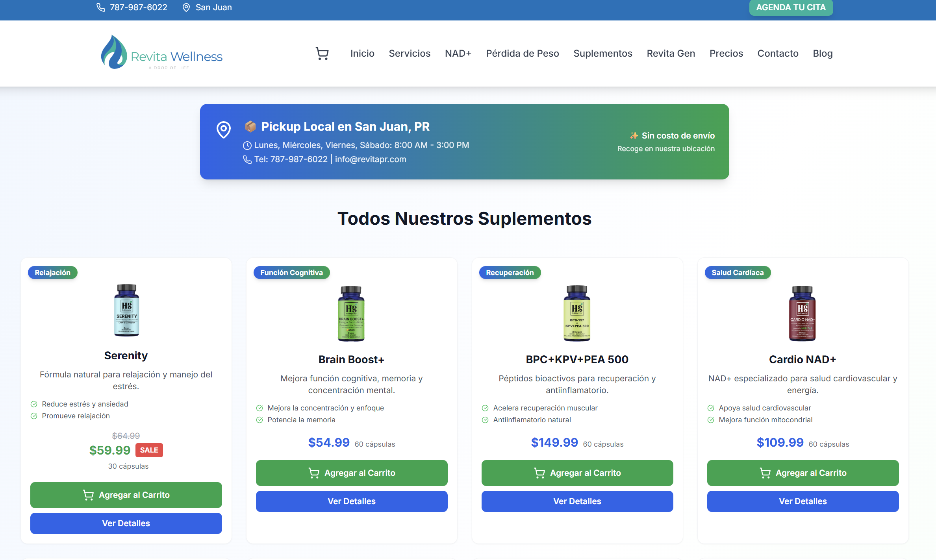The image size is (936, 560).
Task: Click the cart icon inside Serenity's Agregar al Carrito
Action: (87, 495)
